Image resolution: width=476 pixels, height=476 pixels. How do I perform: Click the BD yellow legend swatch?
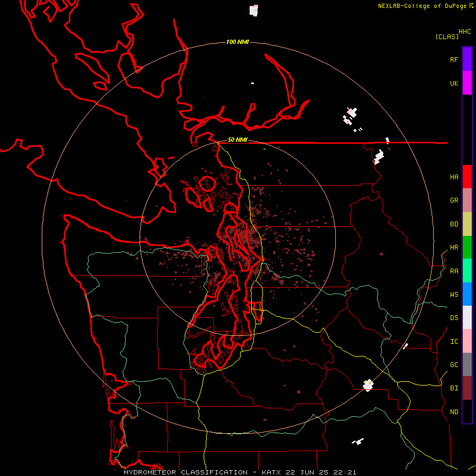coord(467,224)
